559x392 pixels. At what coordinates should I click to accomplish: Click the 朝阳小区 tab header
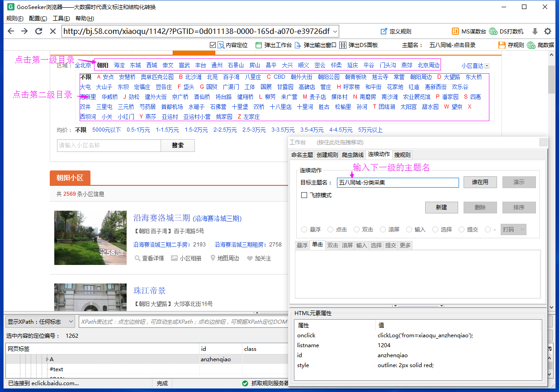coord(70,178)
